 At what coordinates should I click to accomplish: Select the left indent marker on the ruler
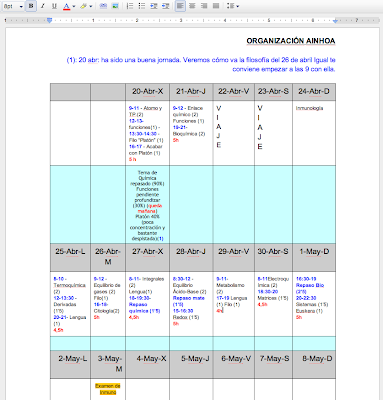click(x=49, y=20)
